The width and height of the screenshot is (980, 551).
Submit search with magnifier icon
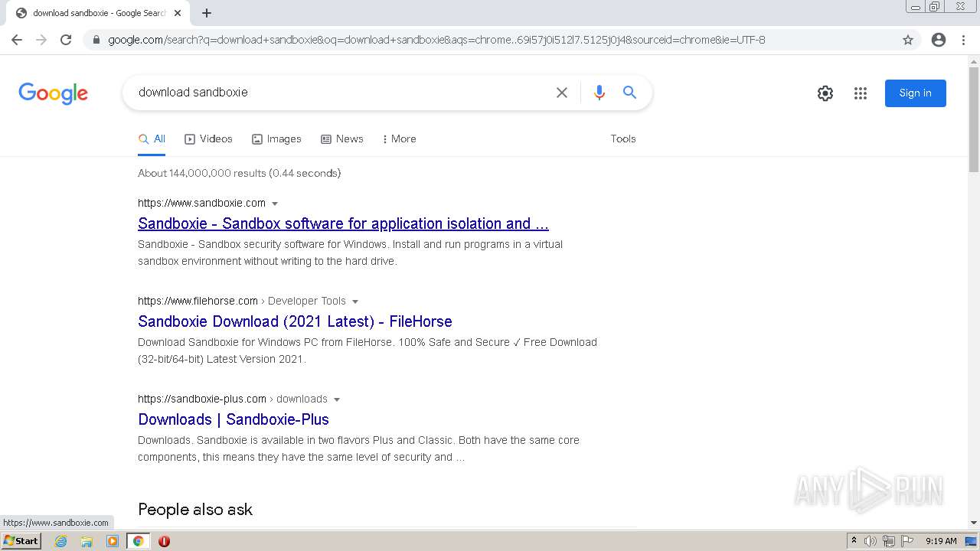[x=630, y=93]
